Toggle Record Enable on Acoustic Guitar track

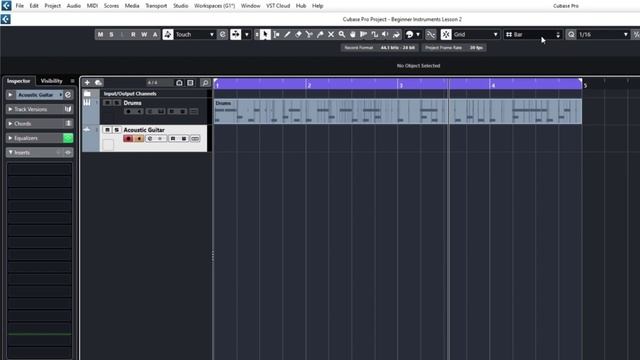(128, 139)
